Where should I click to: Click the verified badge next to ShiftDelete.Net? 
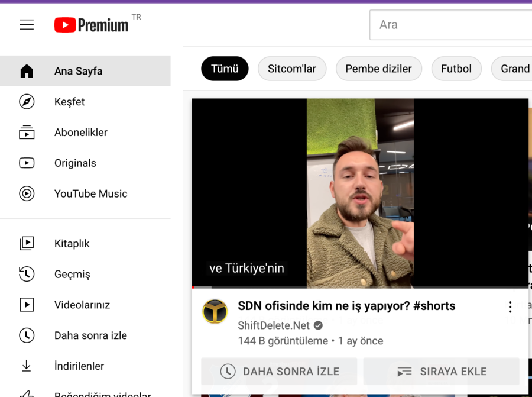318,325
